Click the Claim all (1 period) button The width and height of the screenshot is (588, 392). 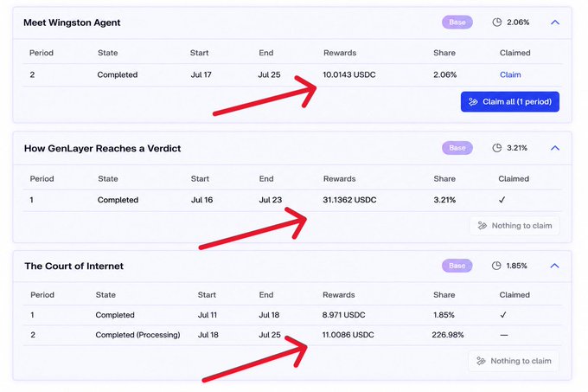(x=510, y=101)
